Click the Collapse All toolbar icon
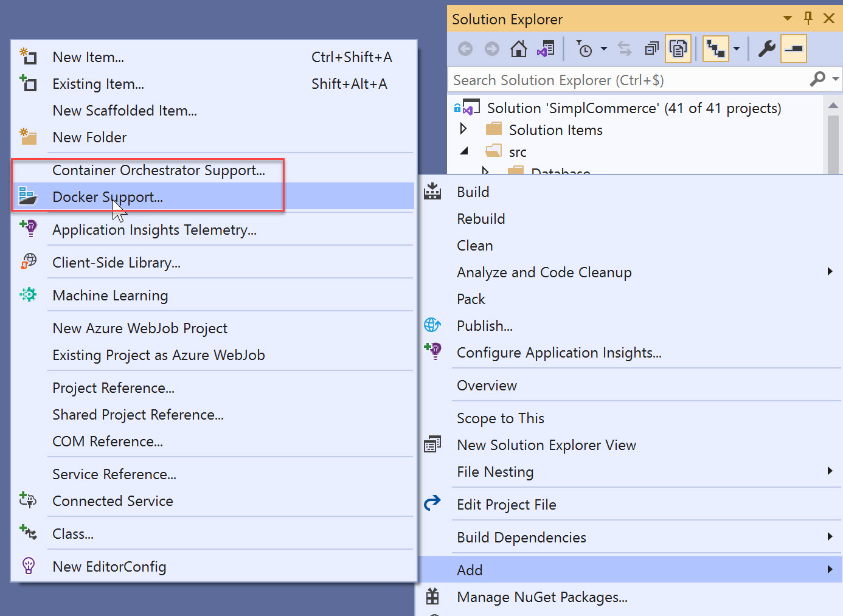 (651, 49)
